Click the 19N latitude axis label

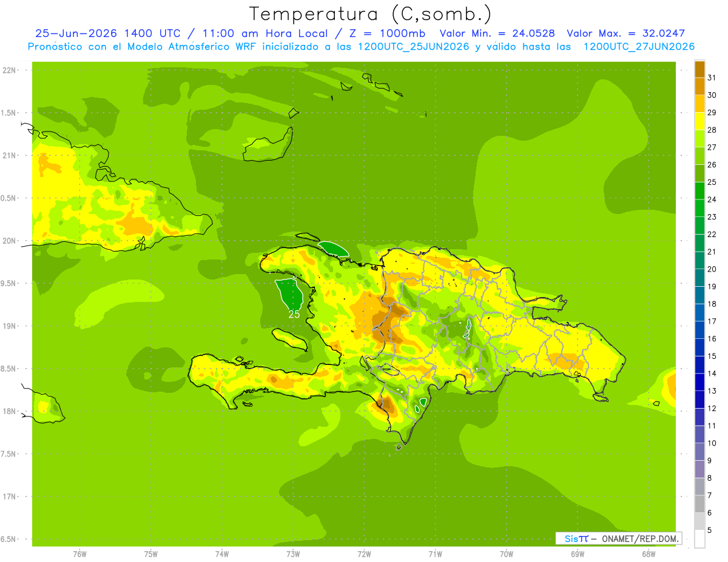pos(9,326)
